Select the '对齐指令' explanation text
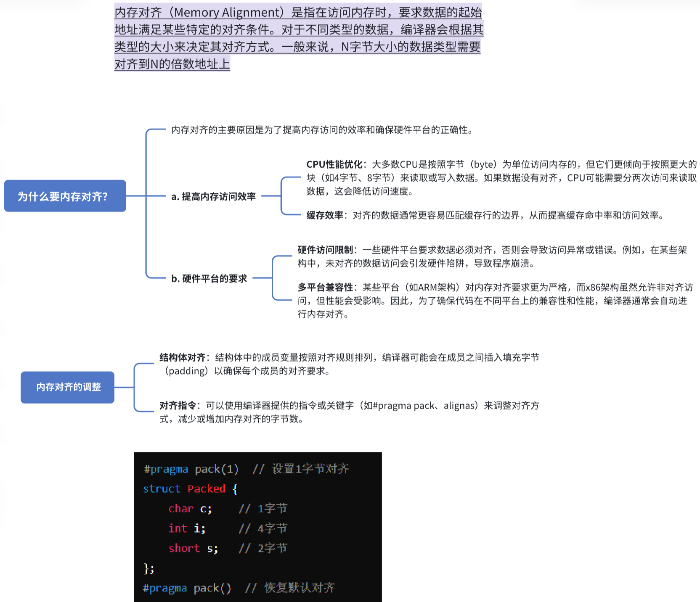Screen dimensions: 700x602 coord(349,412)
